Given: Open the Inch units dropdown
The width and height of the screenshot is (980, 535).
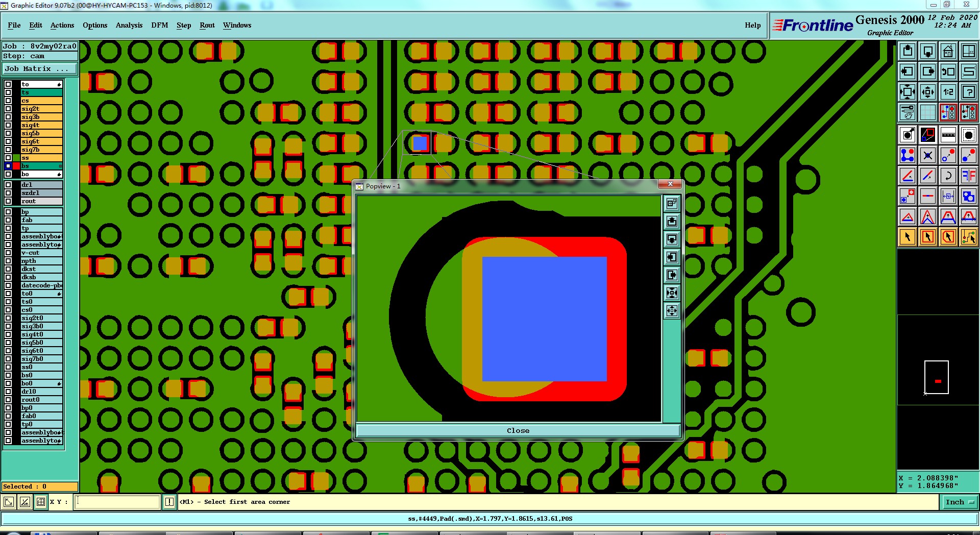Looking at the screenshot, I should coord(959,502).
